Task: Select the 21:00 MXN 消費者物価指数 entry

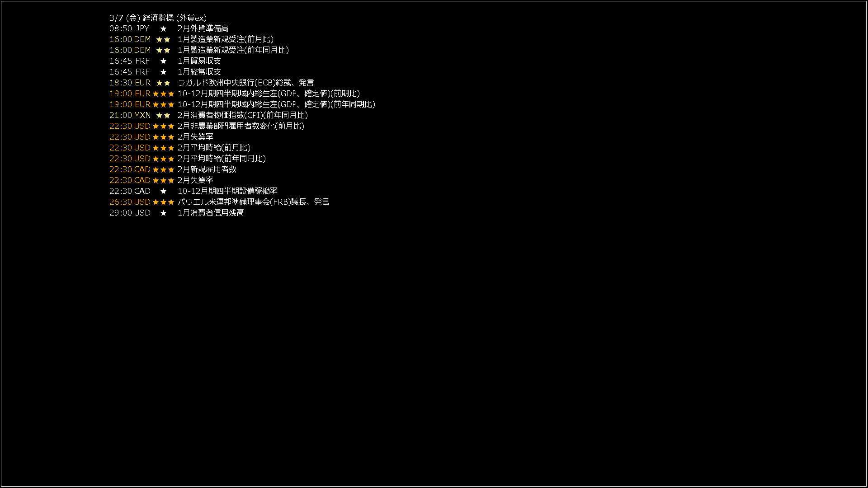Action: pos(208,115)
